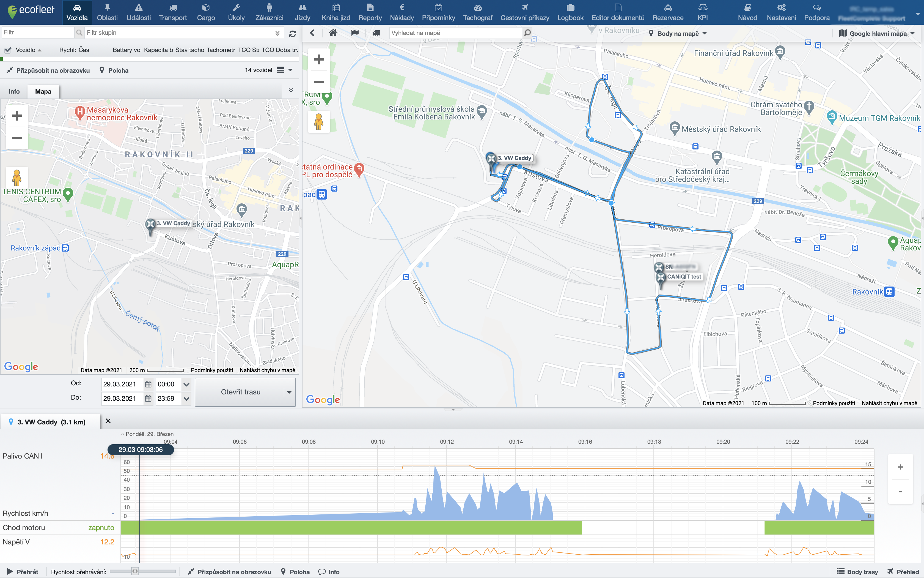Close the 3. VW Caddy route tab

108,421
